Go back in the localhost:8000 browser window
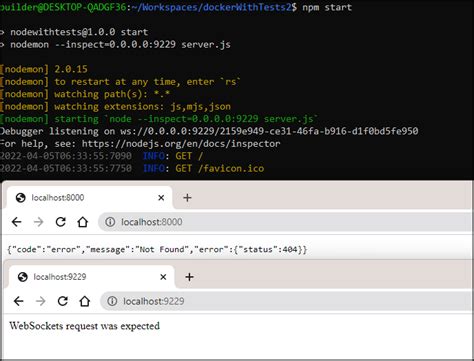This screenshot has height=361, width=474. click(x=17, y=222)
